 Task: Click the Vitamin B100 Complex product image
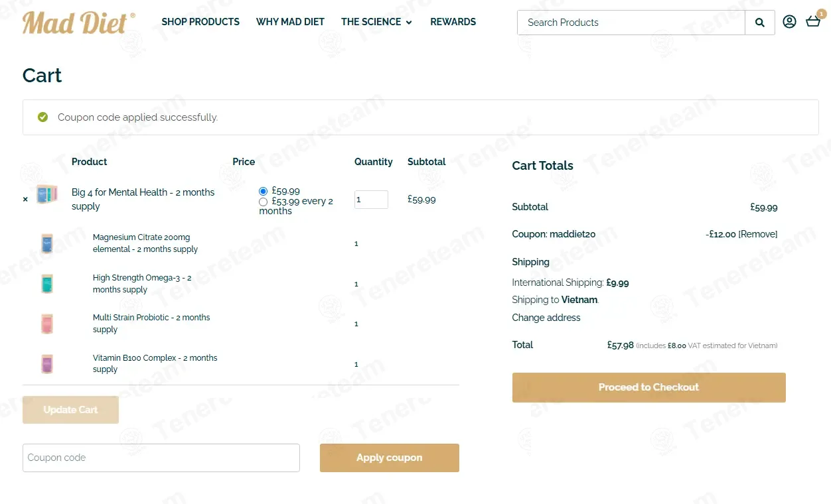[x=46, y=364]
